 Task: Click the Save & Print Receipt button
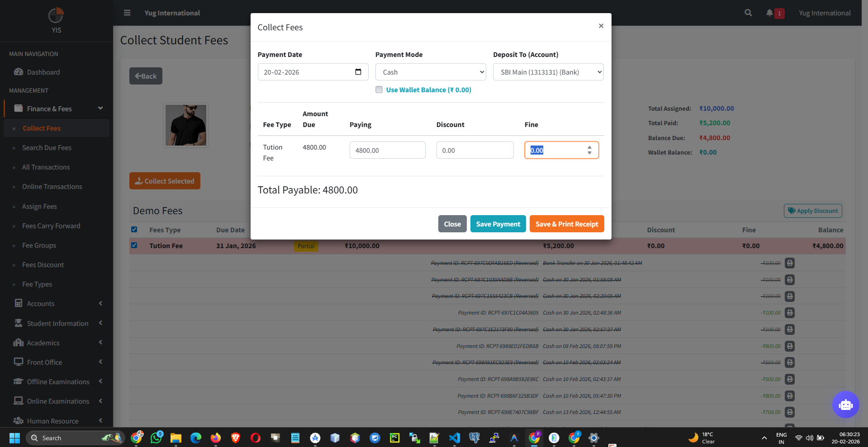(x=566, y=224)
